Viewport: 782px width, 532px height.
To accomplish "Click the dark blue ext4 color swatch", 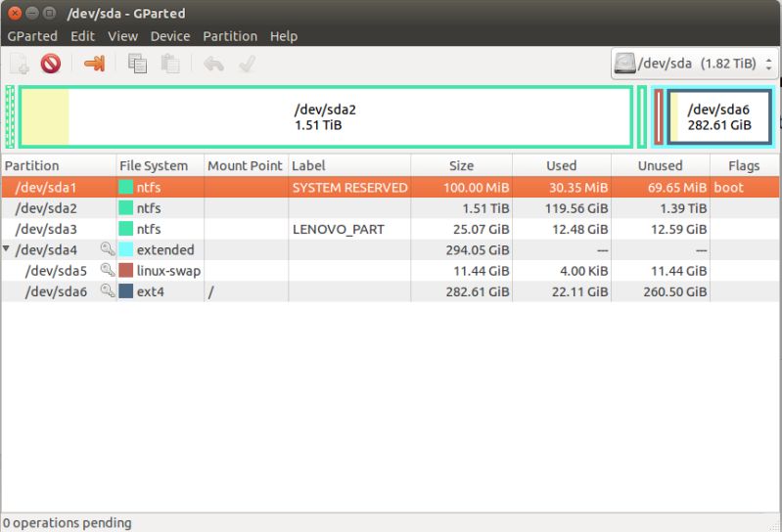I will tap(125, 290).
